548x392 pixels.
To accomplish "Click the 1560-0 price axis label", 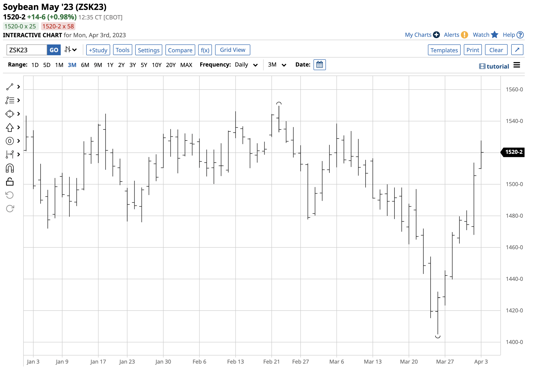I will pyautogui.click(x=514, y=90).
